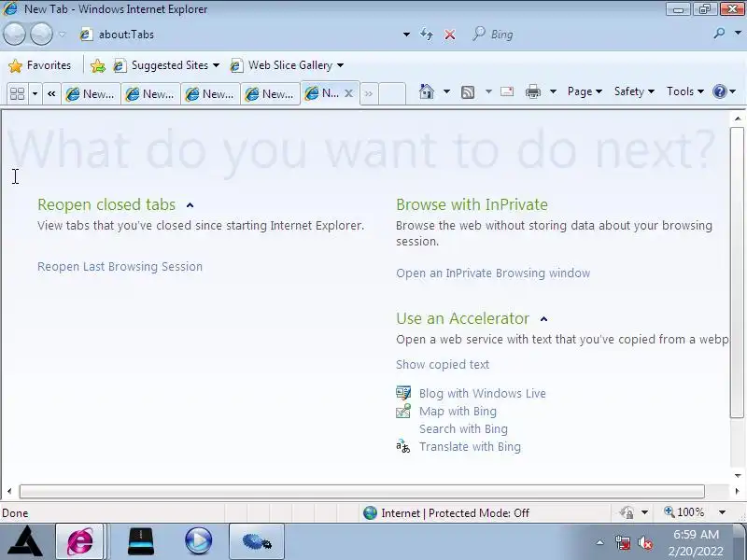Click the scroll tabs left chevron
This screenshot has width=747, height=560.
coord(51,93)
